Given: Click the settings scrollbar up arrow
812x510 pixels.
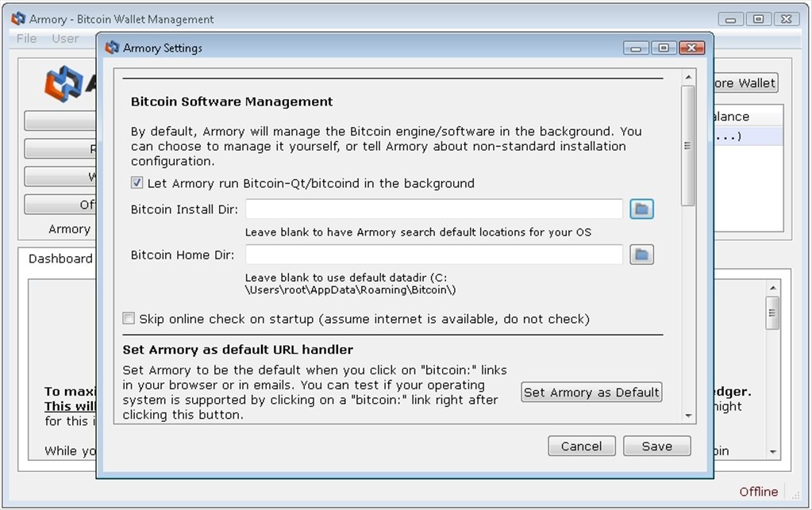Looking at the screenshot, I should click(688, 77).
